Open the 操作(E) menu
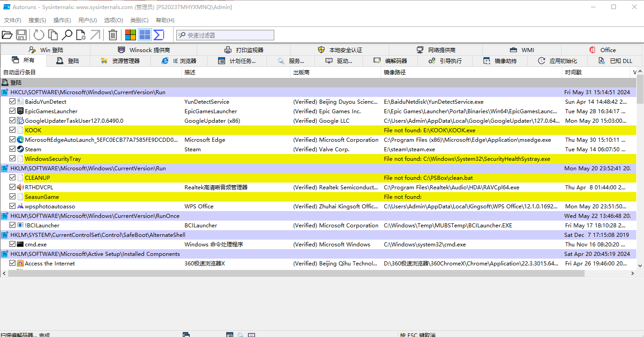644x337 pixels. [62, 20]
